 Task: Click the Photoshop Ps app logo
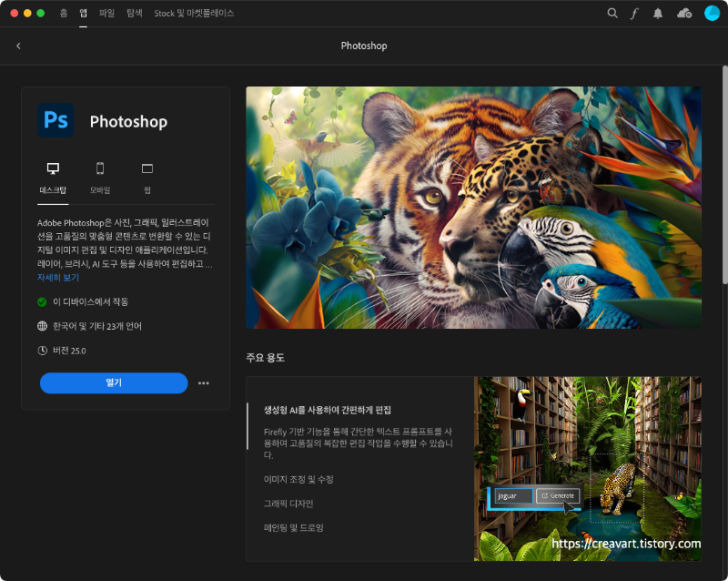click(x=56, y=120)
